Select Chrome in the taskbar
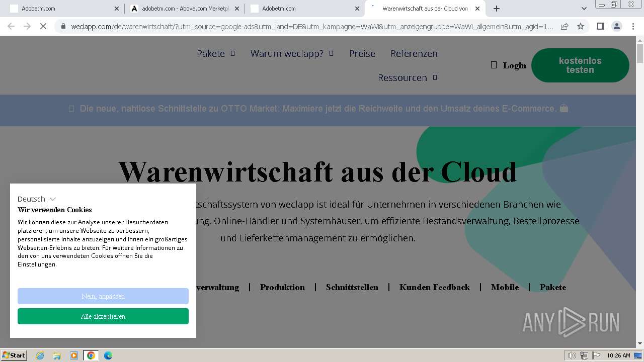 [91, 355]
